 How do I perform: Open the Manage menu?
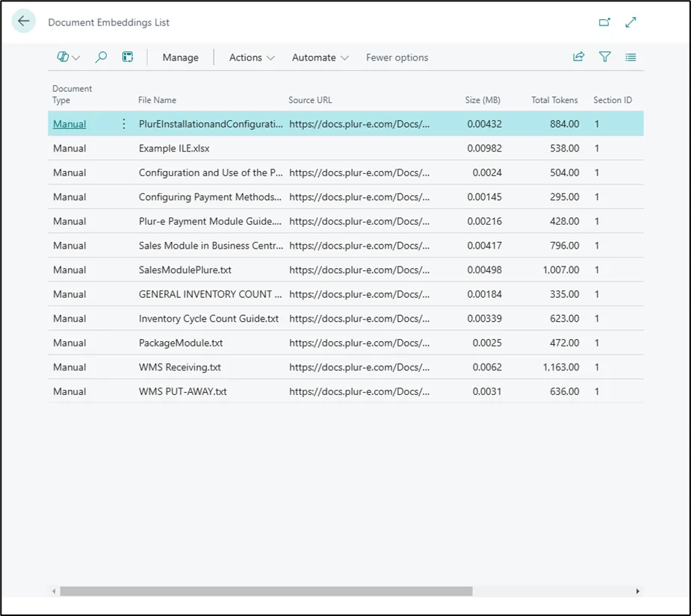coord(180,57)
